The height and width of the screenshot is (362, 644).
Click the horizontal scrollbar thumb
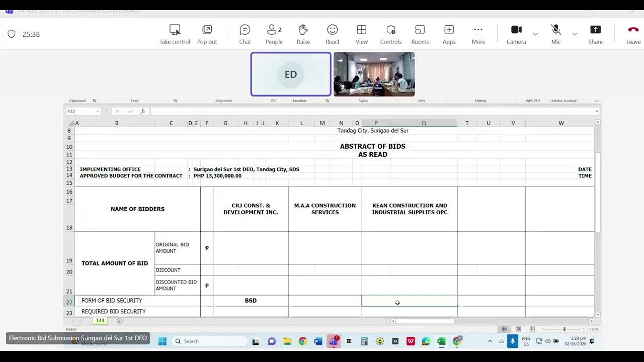426,321
